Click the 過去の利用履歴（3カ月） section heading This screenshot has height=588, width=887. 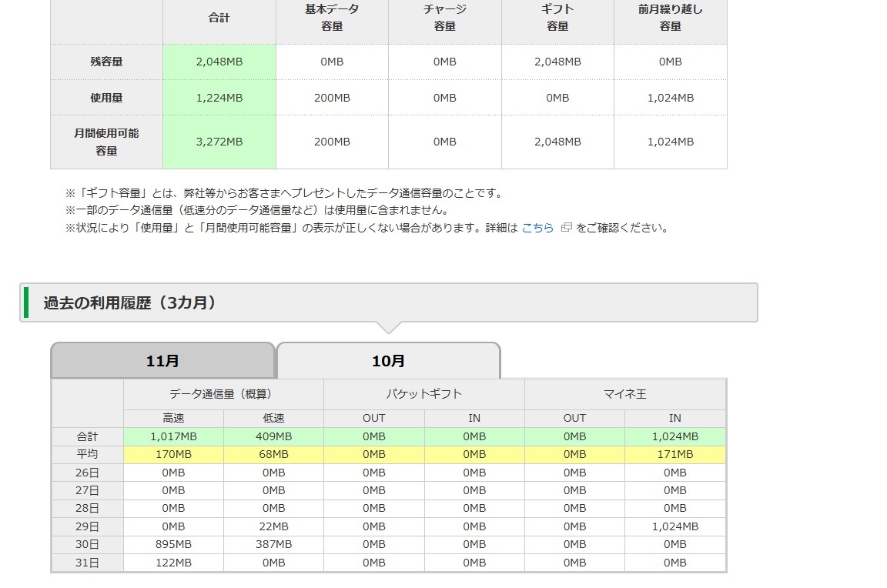tap(129, 302)
